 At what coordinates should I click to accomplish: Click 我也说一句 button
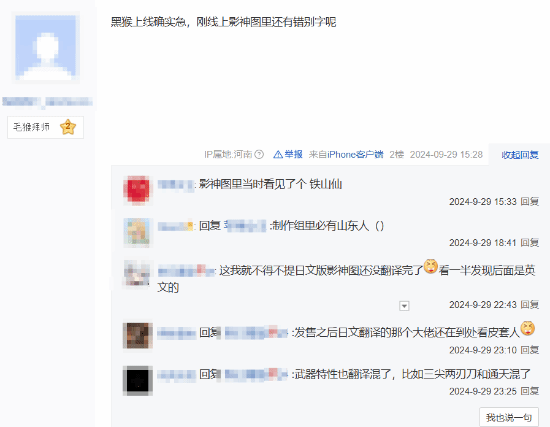(509, 417)
